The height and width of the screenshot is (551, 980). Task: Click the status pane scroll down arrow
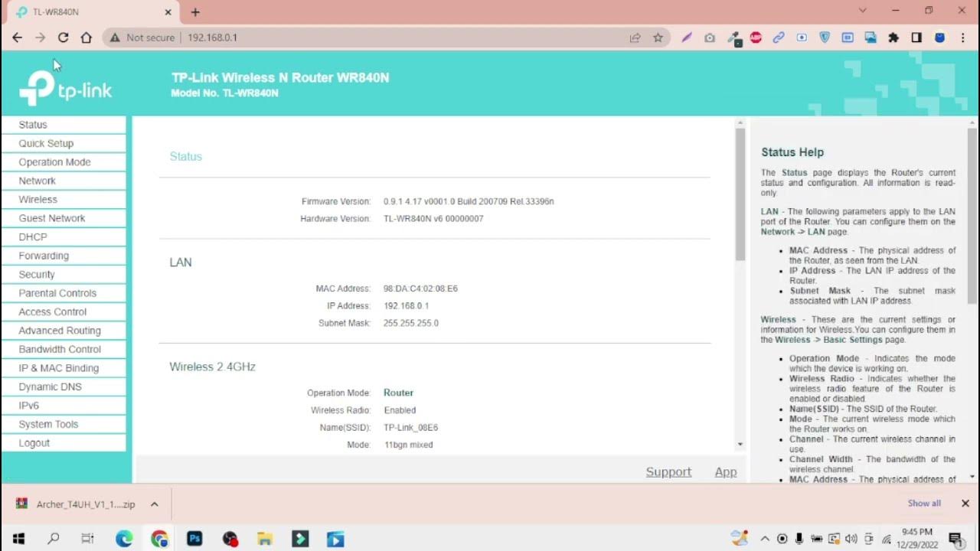click(740, 445)
